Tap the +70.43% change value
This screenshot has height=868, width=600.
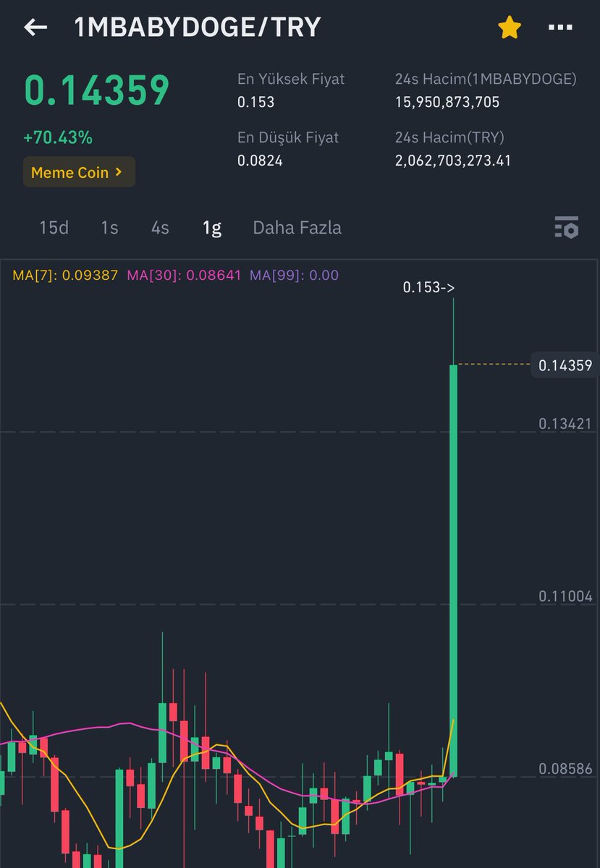tap(58, 137)
